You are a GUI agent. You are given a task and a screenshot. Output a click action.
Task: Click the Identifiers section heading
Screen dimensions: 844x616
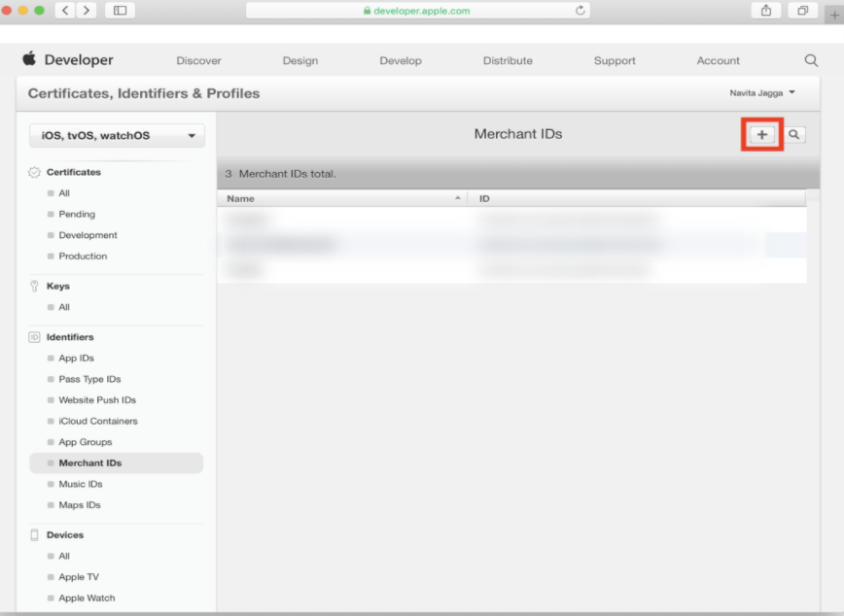[70, 337]
